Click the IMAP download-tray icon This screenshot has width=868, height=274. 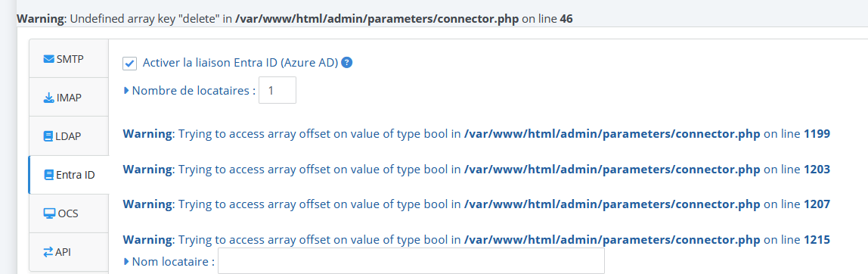click(48, 98)
